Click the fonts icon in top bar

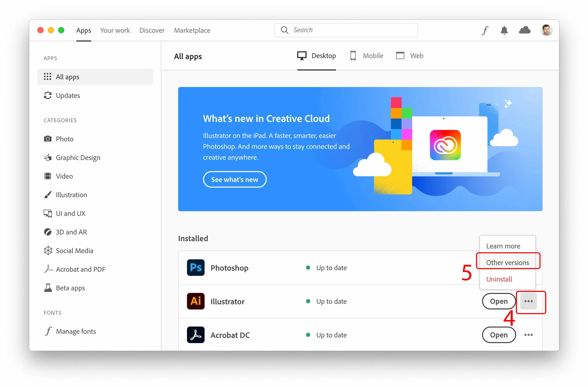(x=485, y=30)
